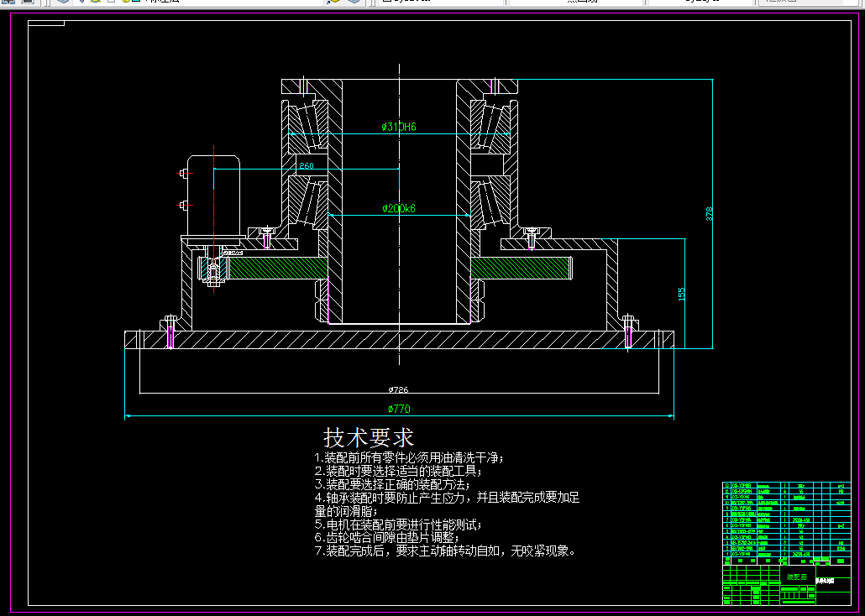Select note 6.齿轮啮合间隙由垫片调整

pos(386,537)
